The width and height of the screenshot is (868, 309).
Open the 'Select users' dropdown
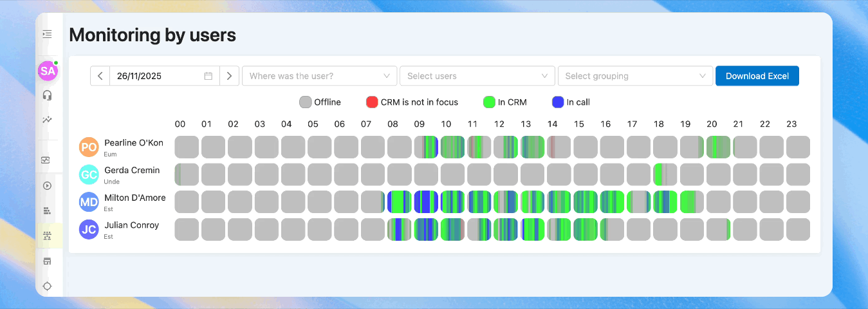[477, 76]
